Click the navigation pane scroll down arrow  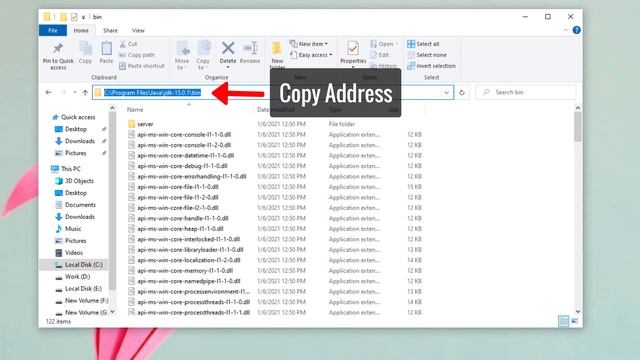pos(112,312)
